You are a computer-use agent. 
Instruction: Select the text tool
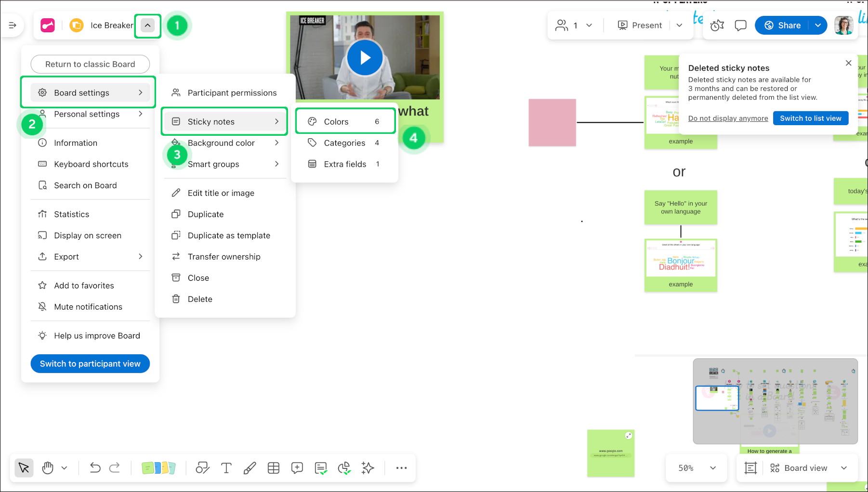[226, 468]
